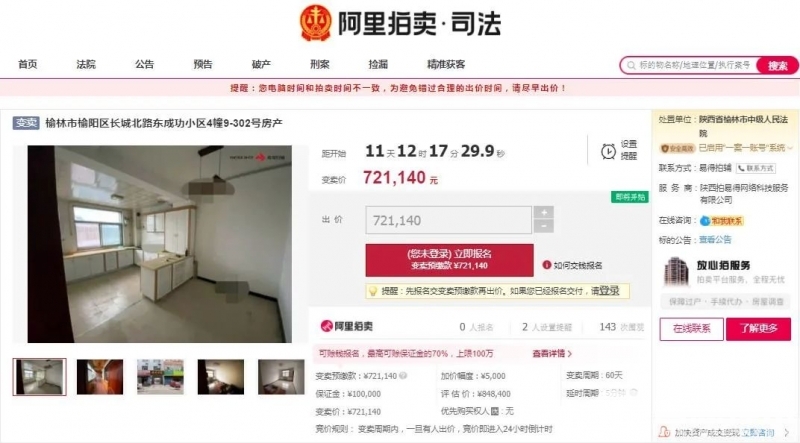This screenshot has height=443, width=800.
Task: Click the Ali Auction court emblem logo
Action: click(315, 23)
